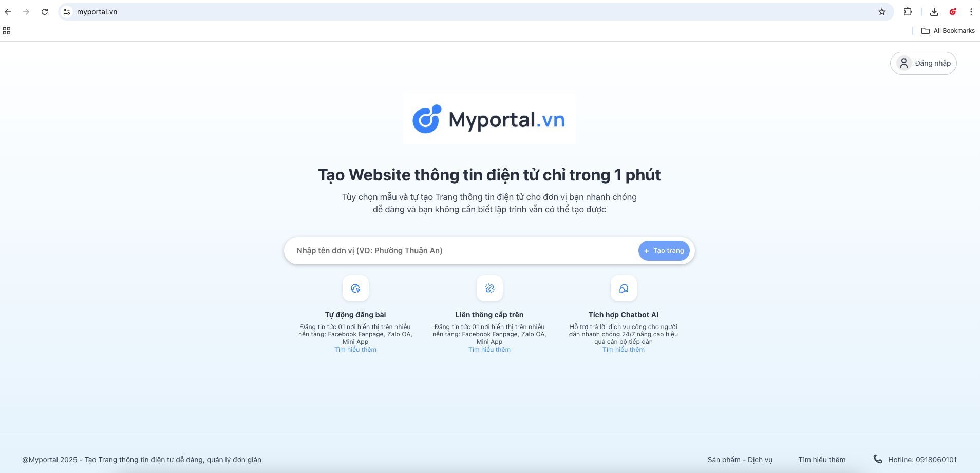Open Tìm hiểu thêm under Tích hợp Chatbot AI

pos(624,350)
